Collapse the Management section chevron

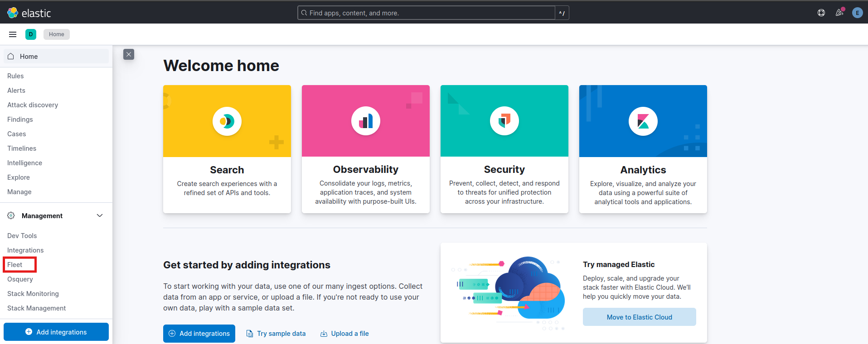click(x=100, y=215)
